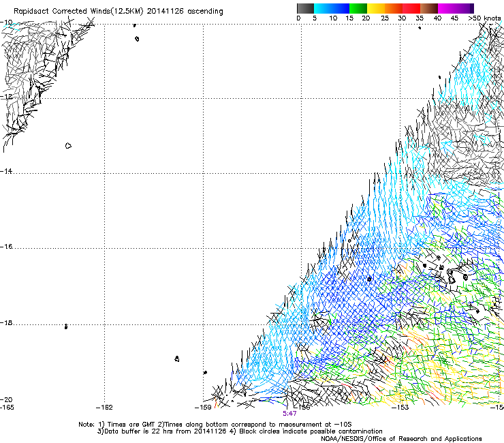
Task: Click the '-14' latitude axis label
Action: 6,171
